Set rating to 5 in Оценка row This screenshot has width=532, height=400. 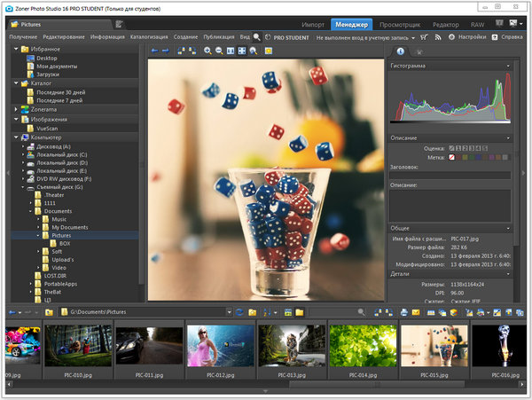pyautogui.click(x=482, y=147)
